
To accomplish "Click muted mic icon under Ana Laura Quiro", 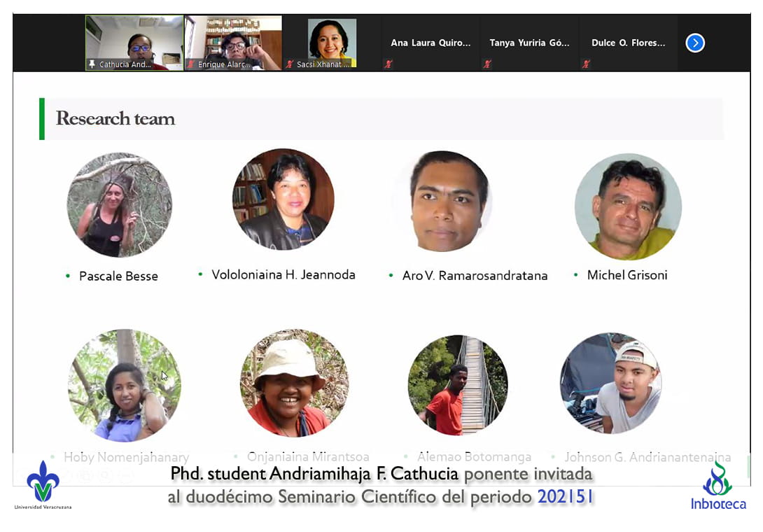I will (x=388, y=64).
